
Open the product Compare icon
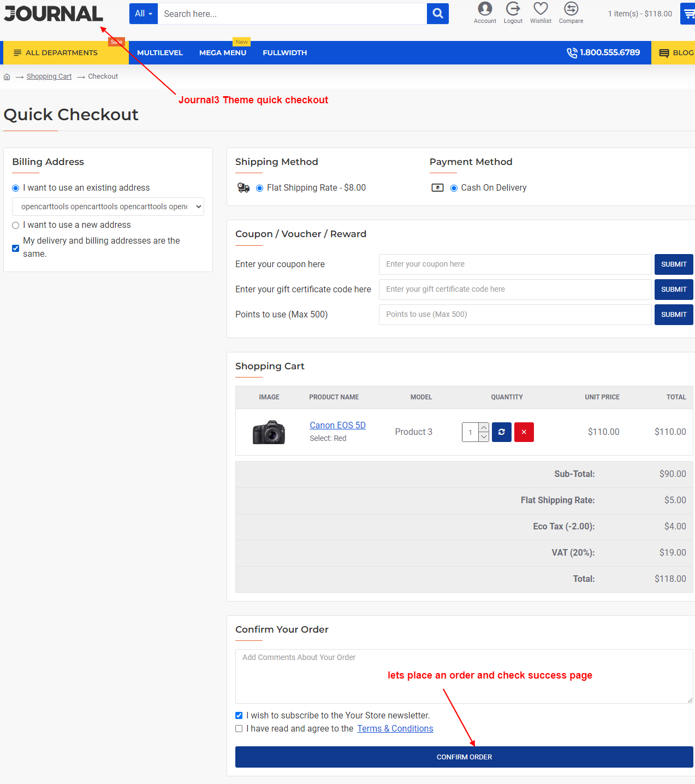[x=571, y=9]
